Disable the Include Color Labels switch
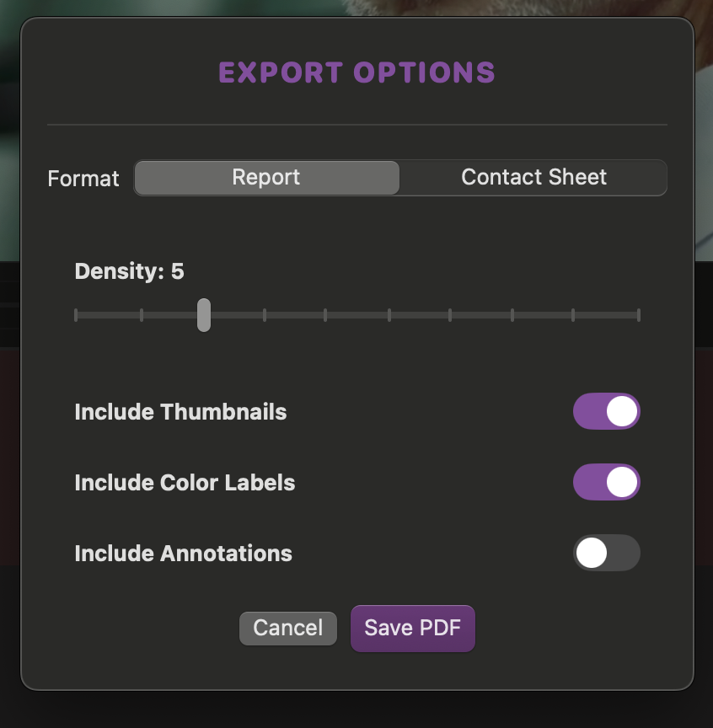 (x=607, y=483)
